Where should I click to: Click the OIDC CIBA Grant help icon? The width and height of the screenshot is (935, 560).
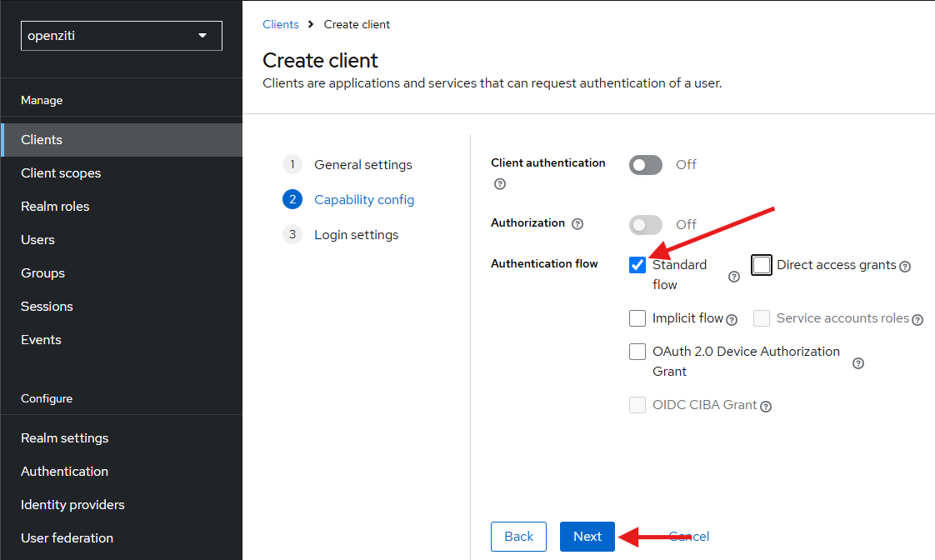pos(767,405)
